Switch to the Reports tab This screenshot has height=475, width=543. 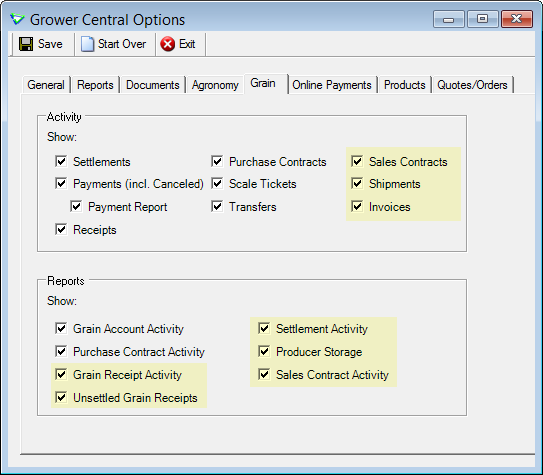click(95, 85)
